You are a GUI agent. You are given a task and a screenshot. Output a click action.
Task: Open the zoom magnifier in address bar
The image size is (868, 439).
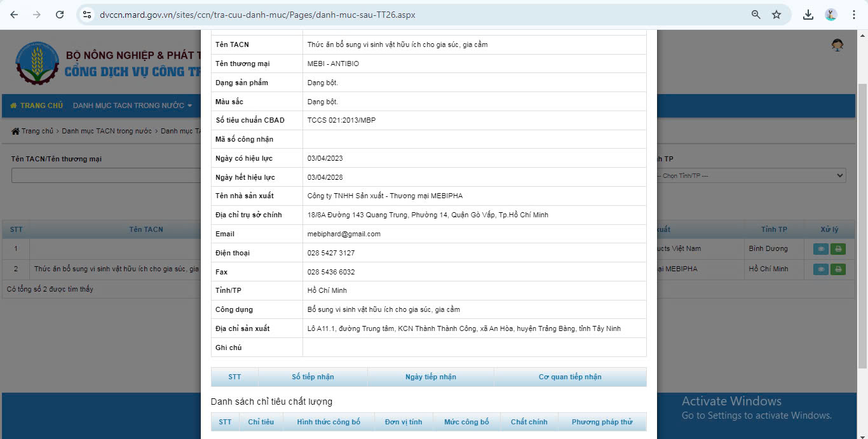756,15
